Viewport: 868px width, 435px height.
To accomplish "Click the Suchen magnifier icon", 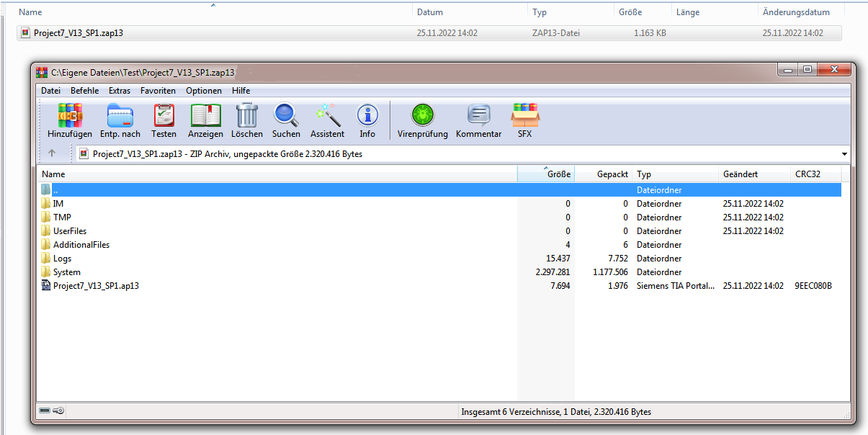I will point(286,115).
